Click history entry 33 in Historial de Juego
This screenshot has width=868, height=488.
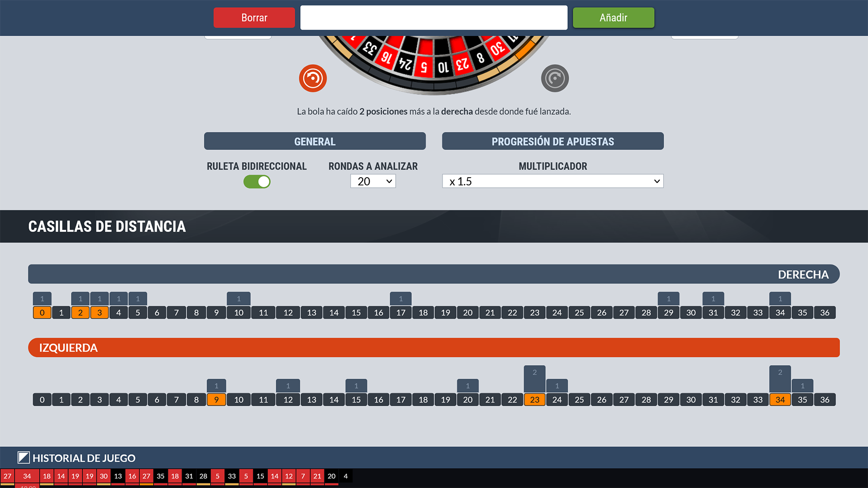232,476
